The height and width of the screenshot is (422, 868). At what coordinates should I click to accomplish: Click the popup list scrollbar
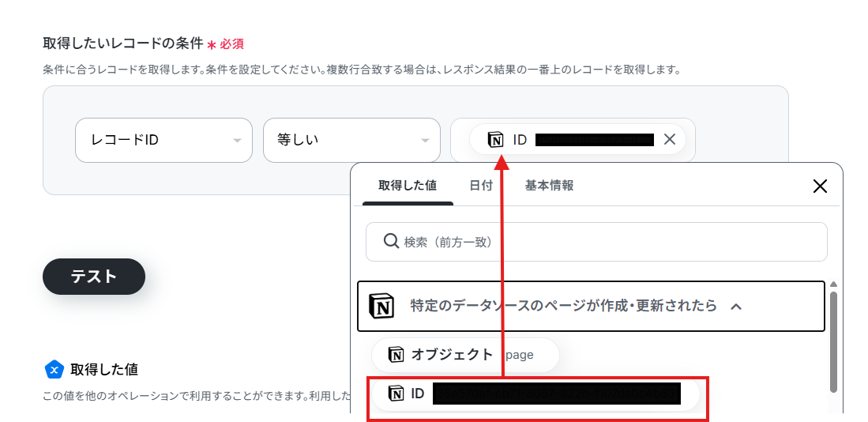(834, 342)
